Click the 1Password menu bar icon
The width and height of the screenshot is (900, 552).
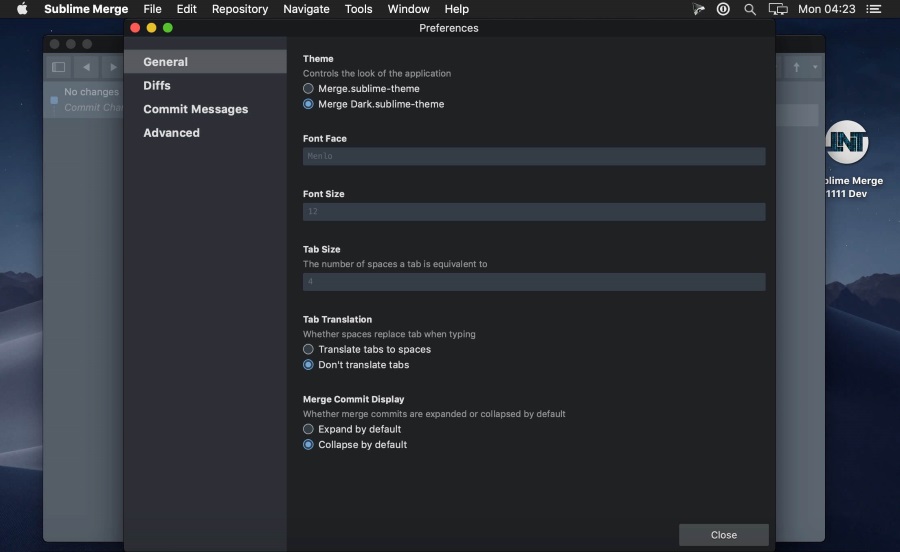pos(723,9)
